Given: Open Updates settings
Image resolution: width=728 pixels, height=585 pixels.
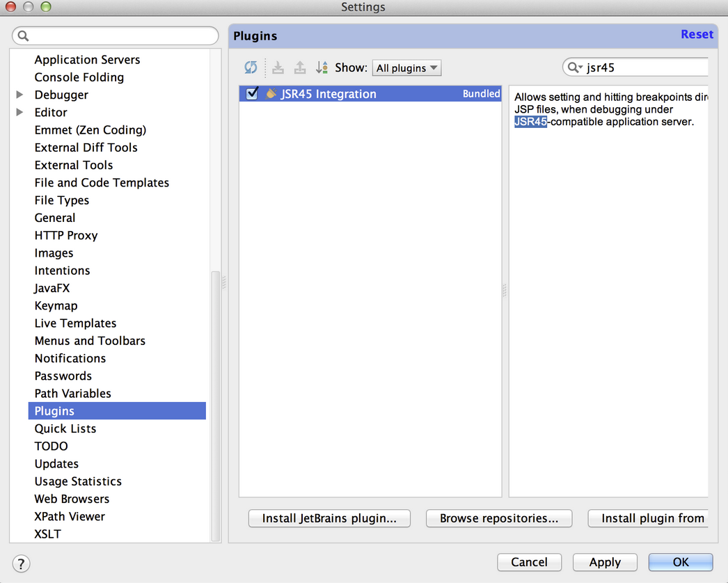Looking at the screenshot, I should (56, 464).
